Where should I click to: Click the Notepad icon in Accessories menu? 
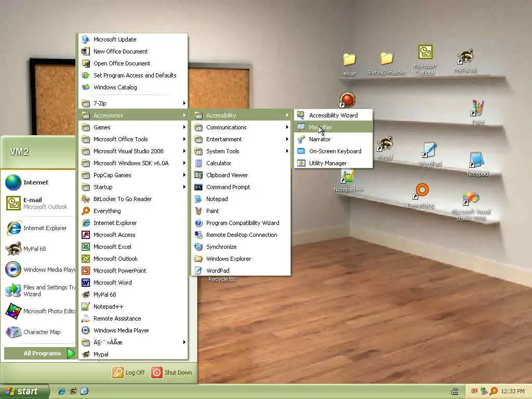pos(198,199)
